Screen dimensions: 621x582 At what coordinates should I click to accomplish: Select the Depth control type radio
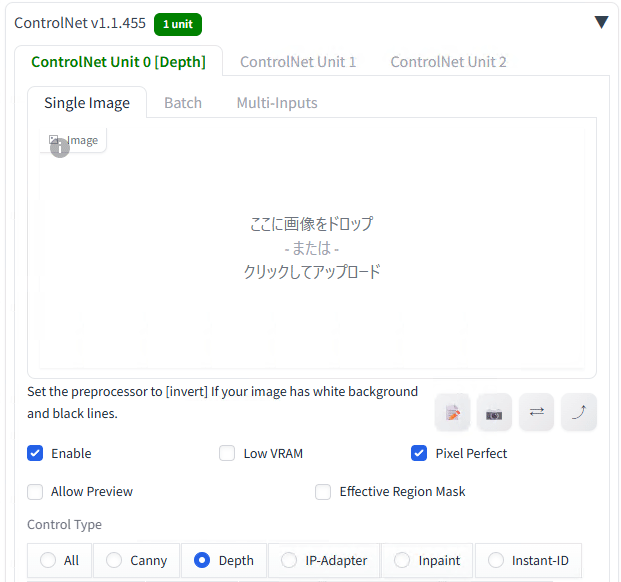coord(202,560)
